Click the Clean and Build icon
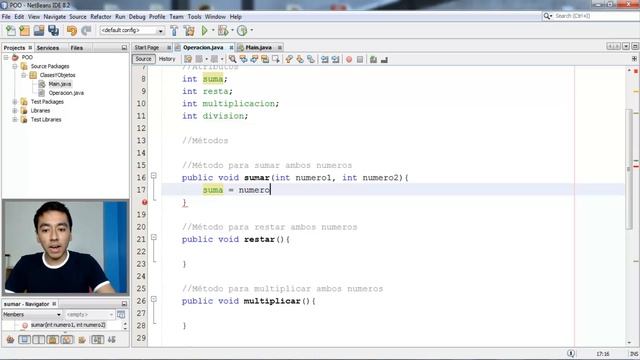Screen dimensions: 640x360 (189, 31)
